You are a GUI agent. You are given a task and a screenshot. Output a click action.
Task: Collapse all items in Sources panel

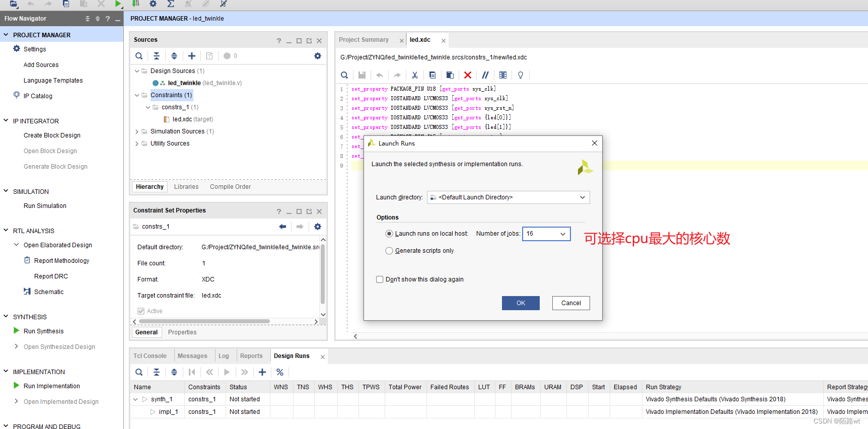[157, 56]
